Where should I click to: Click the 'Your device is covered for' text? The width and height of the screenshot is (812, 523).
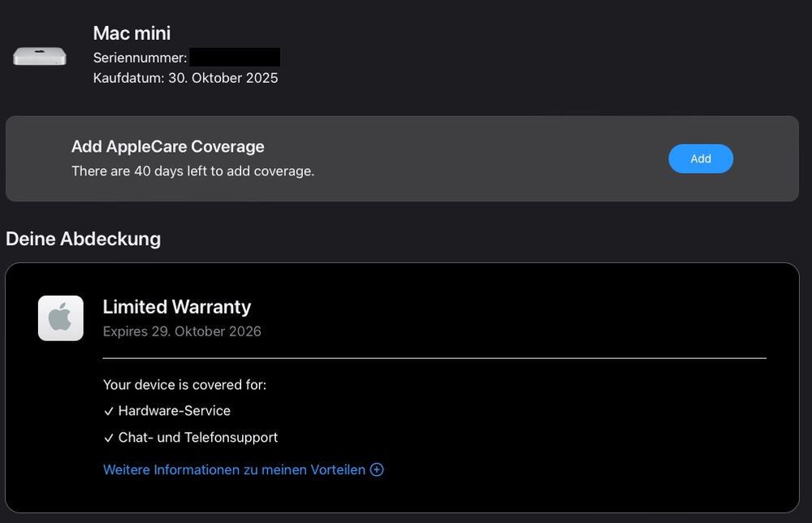[x=184, y=384]
